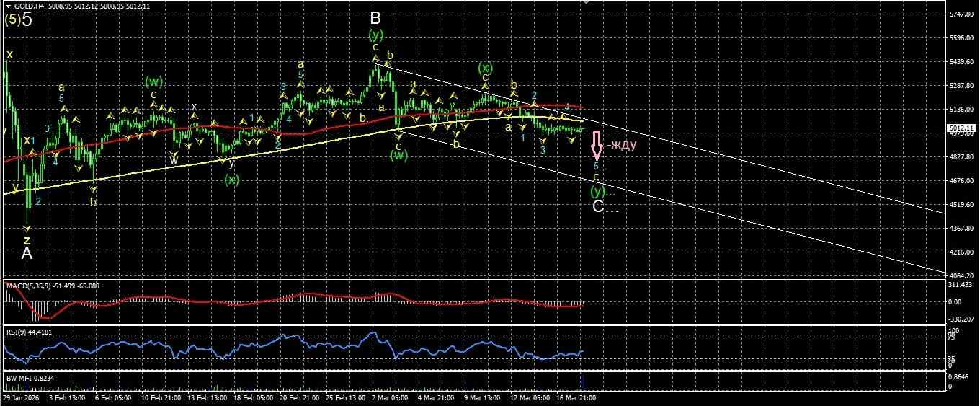
Task: Select the yellow '(5)' wave label
Action: pyautogui.click(x=12, y=20)
